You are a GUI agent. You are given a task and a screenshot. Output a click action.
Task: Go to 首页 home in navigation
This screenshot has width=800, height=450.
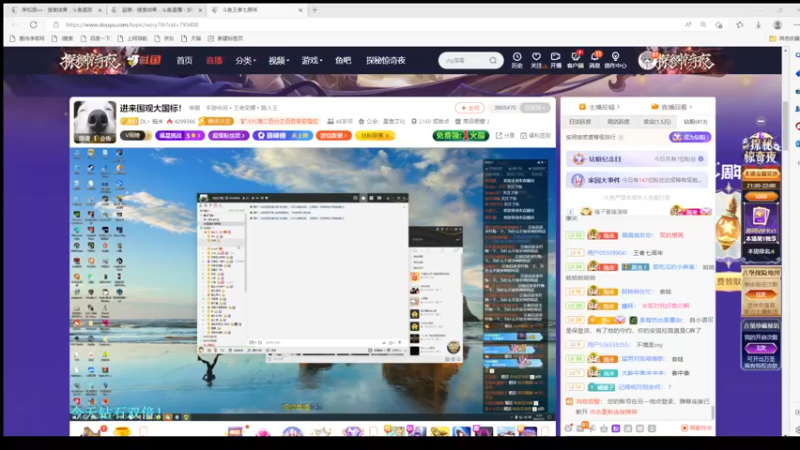[x=184, y=60]
